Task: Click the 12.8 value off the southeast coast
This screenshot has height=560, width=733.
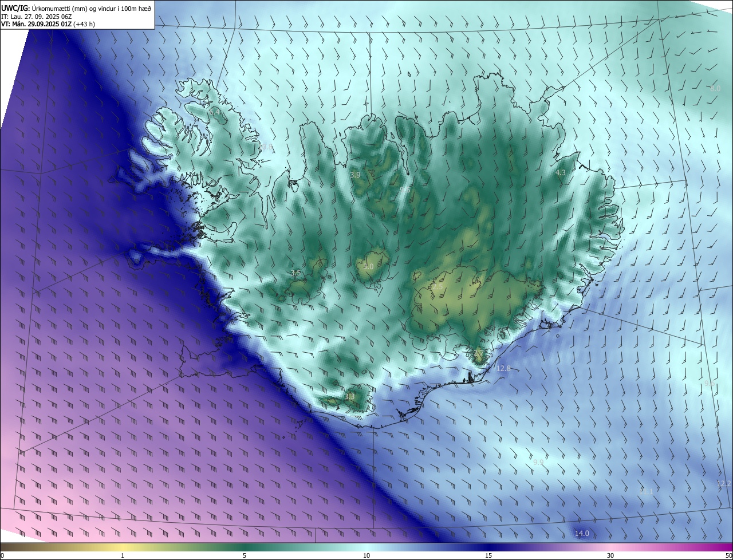Action: click(x=503, y=368)
